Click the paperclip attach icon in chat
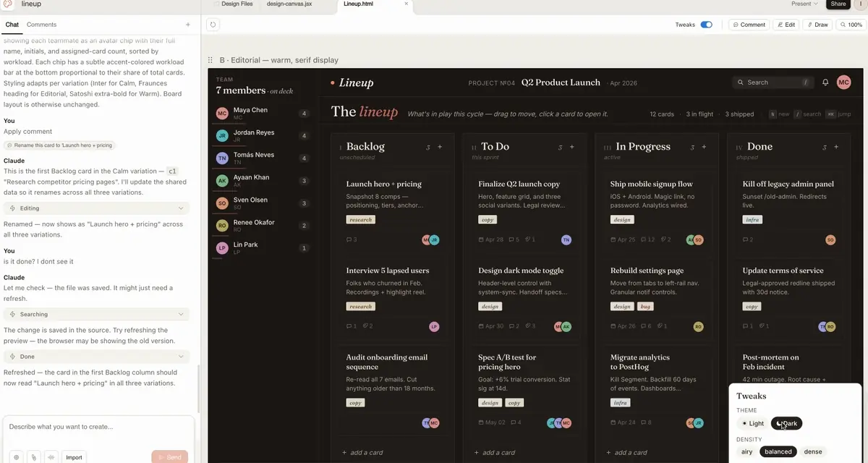Image resolution: width=868 pixels, height=463 pixels. pyautogui.click(x=33, y=457)
